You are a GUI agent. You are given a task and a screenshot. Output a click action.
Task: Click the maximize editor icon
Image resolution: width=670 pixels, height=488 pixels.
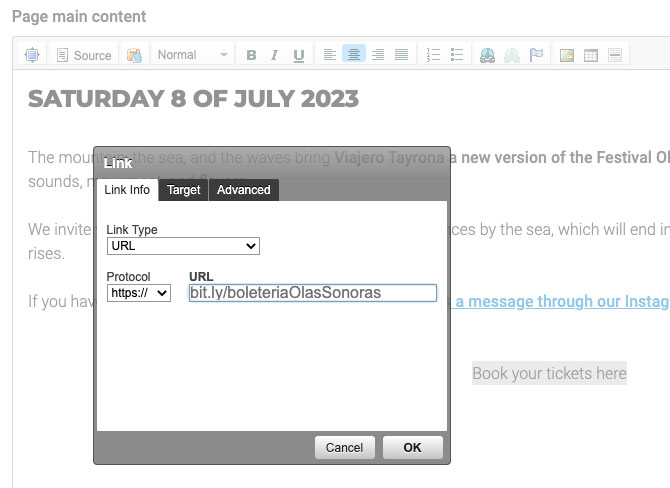(32, 55)
